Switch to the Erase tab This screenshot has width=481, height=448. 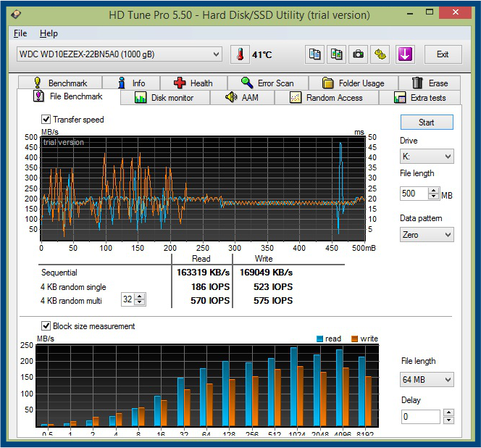click(x=430, y=83)
